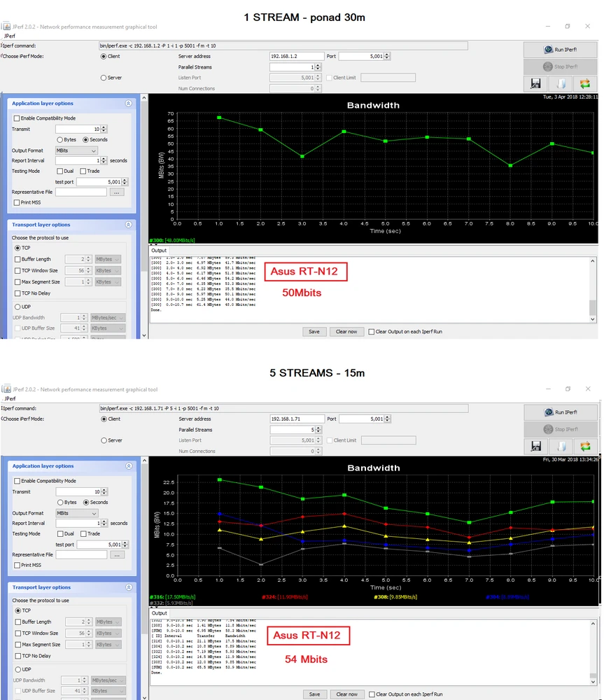This screenshot has width=604, height=700.
Task: Click Clear now button in top window
Action: (x=346, y=331)
